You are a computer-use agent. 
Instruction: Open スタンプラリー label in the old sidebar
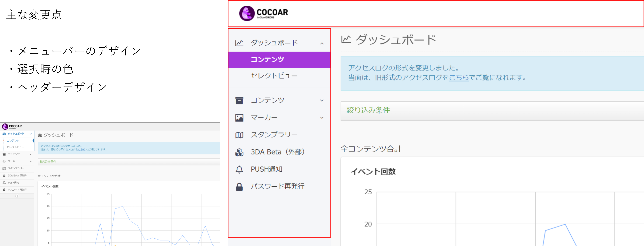[x=16, y=168]
